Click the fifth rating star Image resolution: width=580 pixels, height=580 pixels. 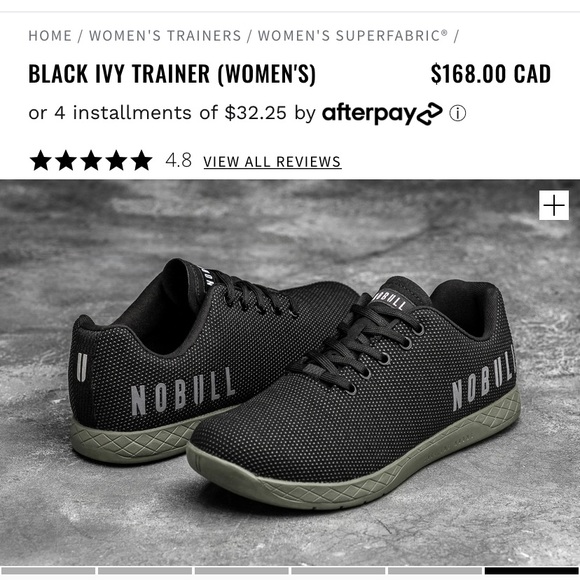point(142,161)
